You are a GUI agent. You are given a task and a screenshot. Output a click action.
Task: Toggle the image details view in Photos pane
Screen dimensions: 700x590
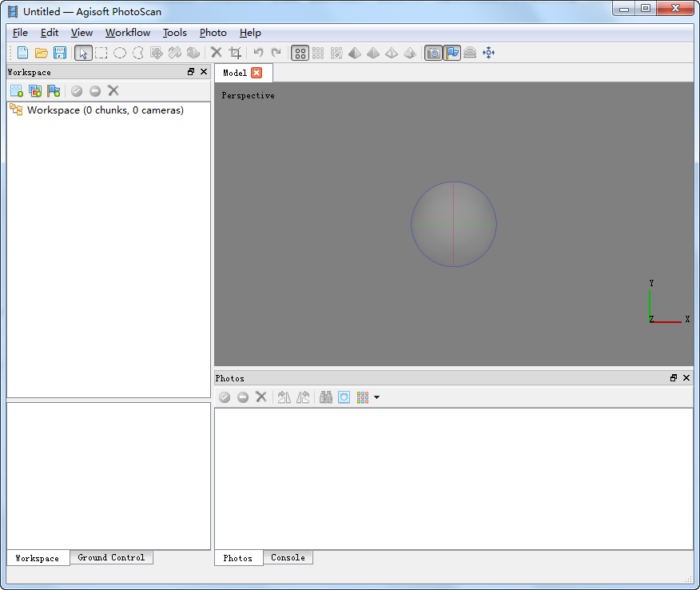[344, 397]
